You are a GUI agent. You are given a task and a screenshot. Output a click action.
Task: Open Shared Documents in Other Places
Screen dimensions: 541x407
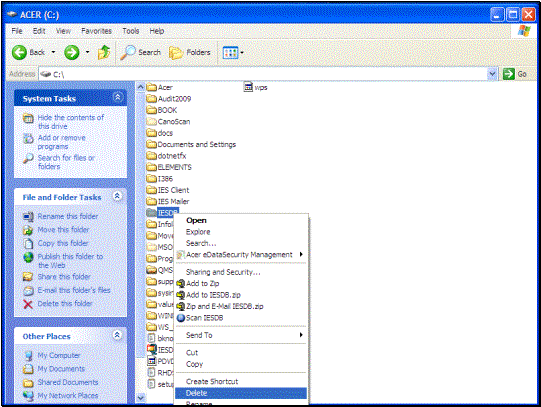point(68,382)
